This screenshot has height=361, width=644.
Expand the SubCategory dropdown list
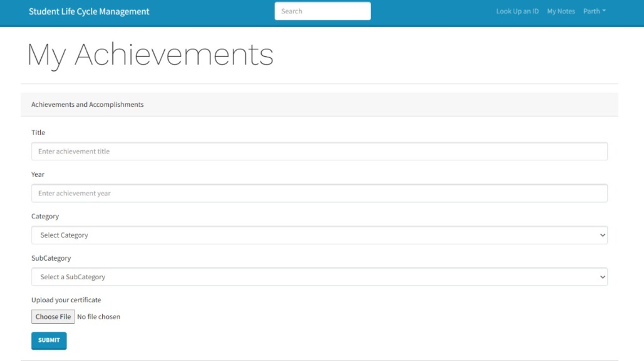(319, 277)
